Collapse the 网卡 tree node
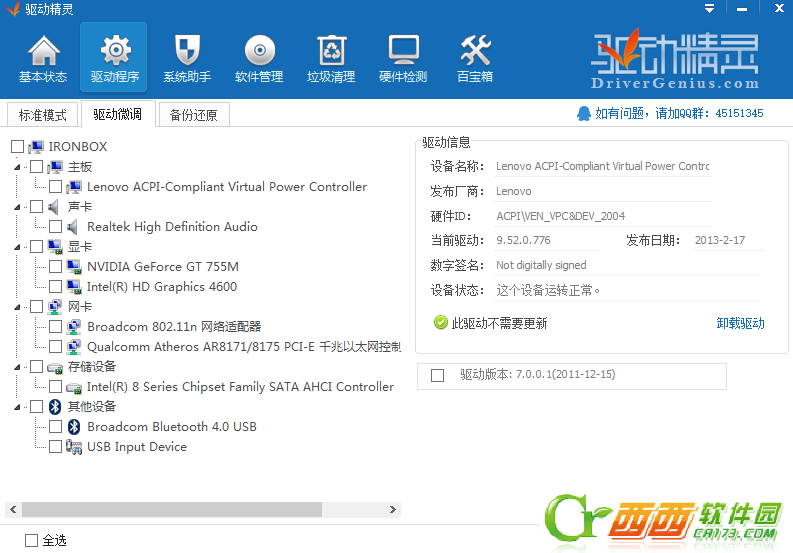 click(17, 307)
